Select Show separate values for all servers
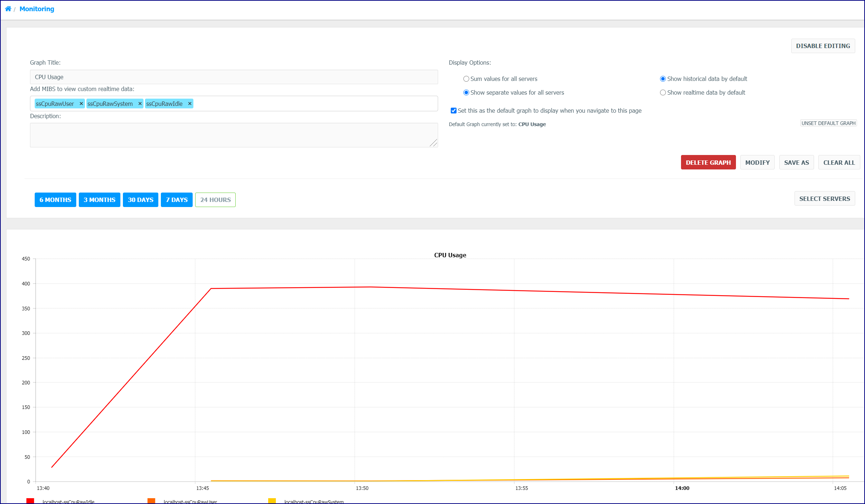This screenshot has width=865, height=504. 466,92
